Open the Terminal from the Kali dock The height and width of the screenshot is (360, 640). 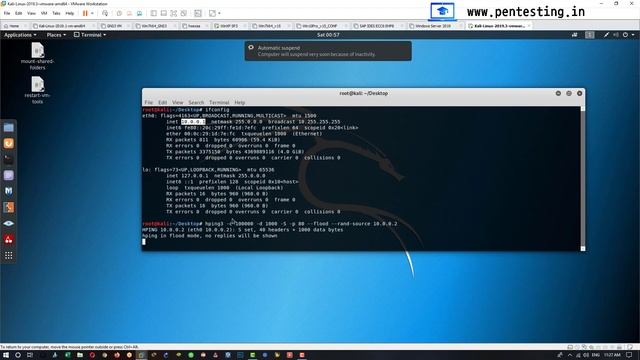pyautogui.click(x=9, y=159)
